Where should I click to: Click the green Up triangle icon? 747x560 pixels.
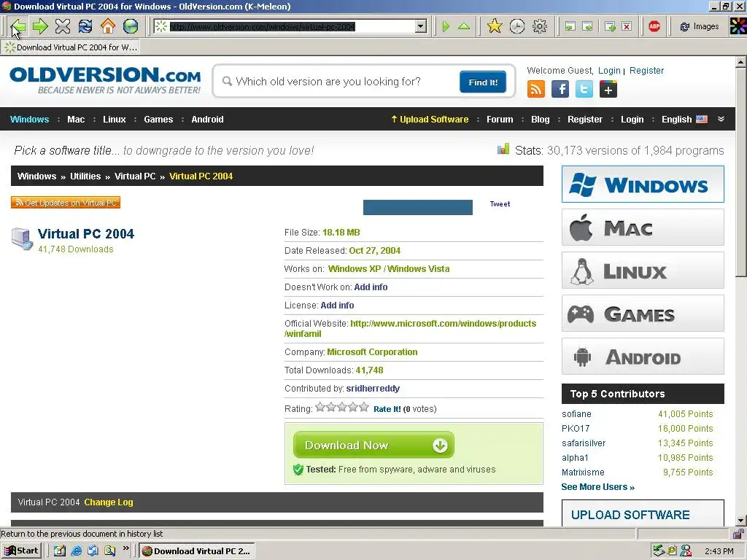464,26
